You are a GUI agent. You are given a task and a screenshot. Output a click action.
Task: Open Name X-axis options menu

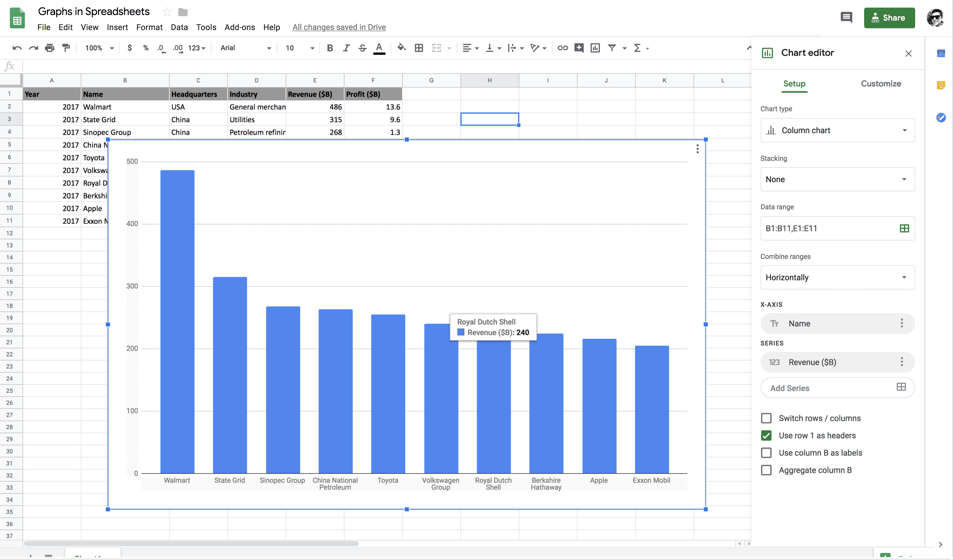pos(902,323)
